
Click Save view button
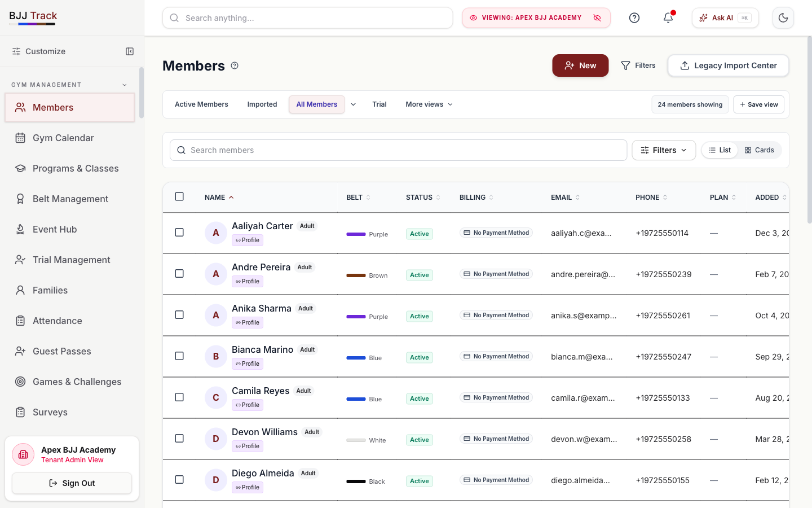click(758, 104)
